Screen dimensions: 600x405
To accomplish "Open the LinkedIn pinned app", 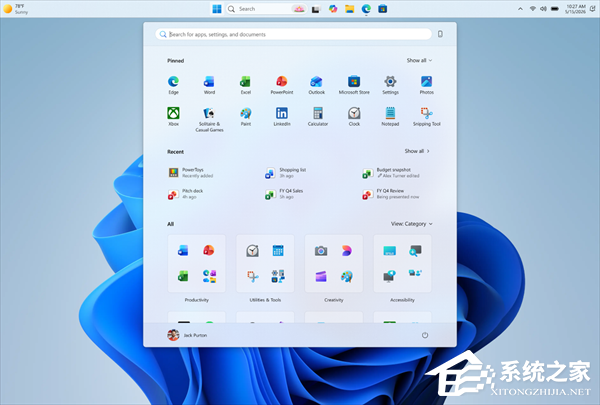I will pos(282,116).
